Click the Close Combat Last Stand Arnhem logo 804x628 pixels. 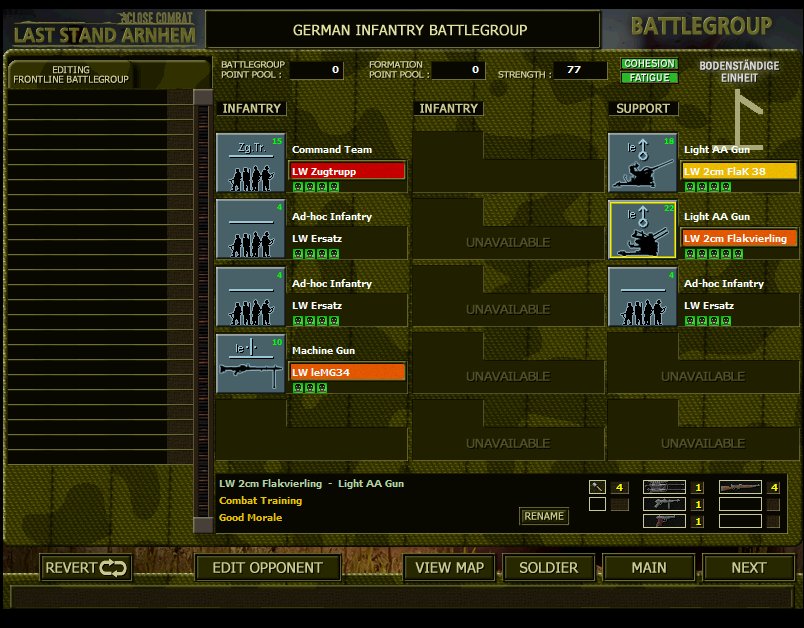(105, 29)
